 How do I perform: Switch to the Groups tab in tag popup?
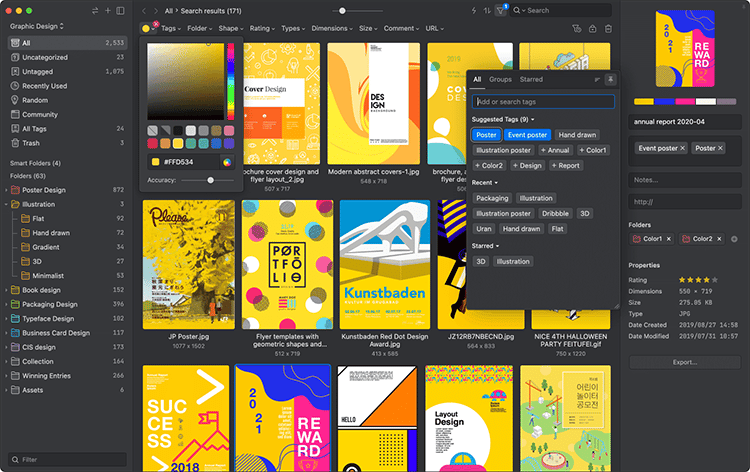pos(500,79)
